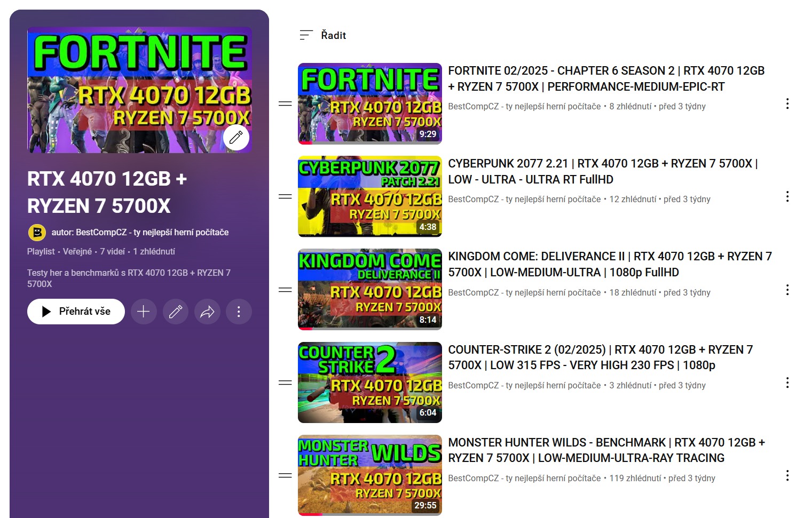Image resolution: width=812 pixels, height=518 pixels.
Task: Open the Counter-Strike 2 video thumbnail
Action: tap(370, 382)
